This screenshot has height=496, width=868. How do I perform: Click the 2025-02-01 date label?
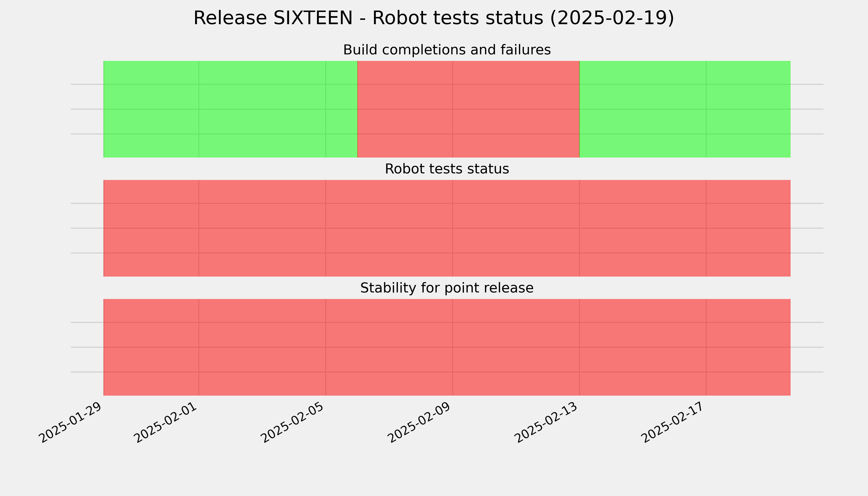coord(166,422)
